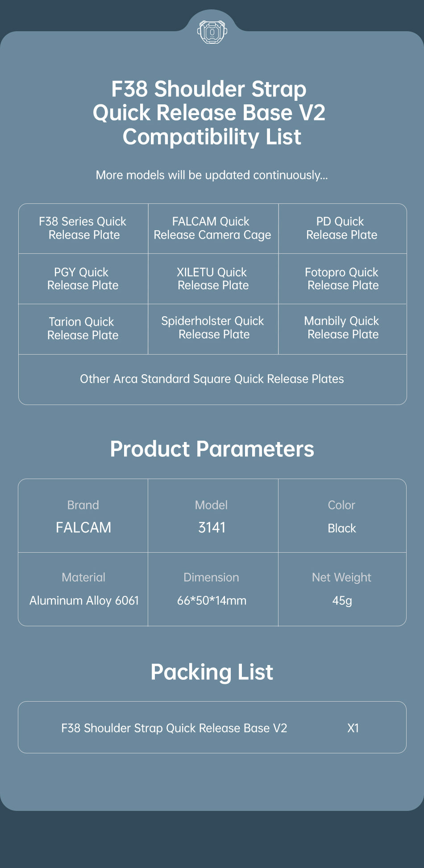
Task: Select the F38 Series Quick Release Plate cell
Action: coord(83,228)
